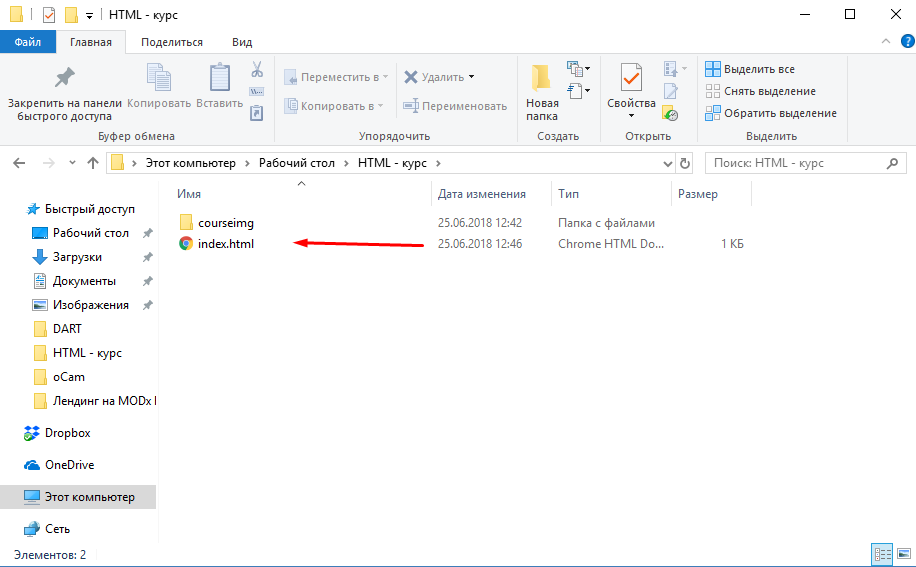Click the Paste shortcut icon
Viewport: 916px width, 567px height.
256,113
